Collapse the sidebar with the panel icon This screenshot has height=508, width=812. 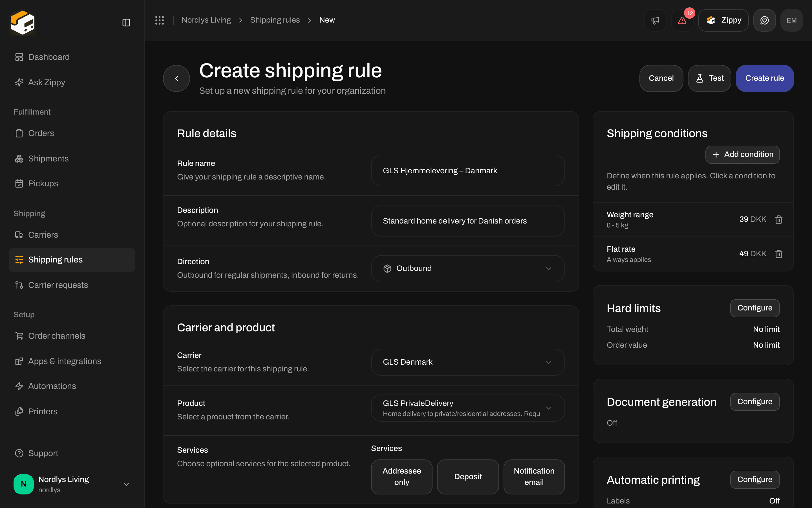pyautogui.click(x=126, y=23)
